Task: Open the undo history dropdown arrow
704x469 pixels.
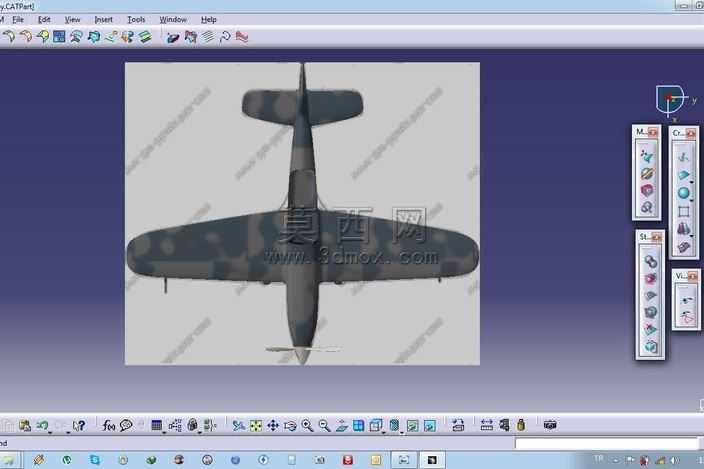Action: pos(50,432)
